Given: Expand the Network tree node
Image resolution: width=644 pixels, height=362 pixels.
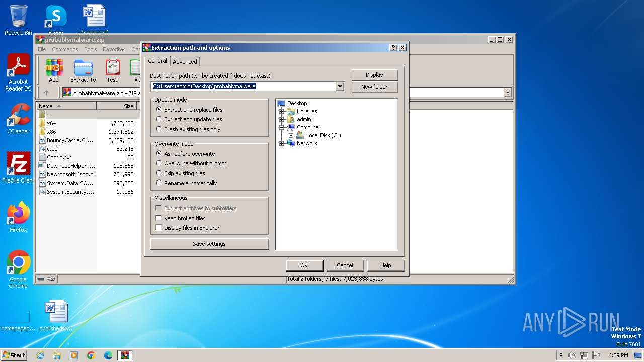Looking at the screenshot, I should pyautogui.click(x=281, y=143).
